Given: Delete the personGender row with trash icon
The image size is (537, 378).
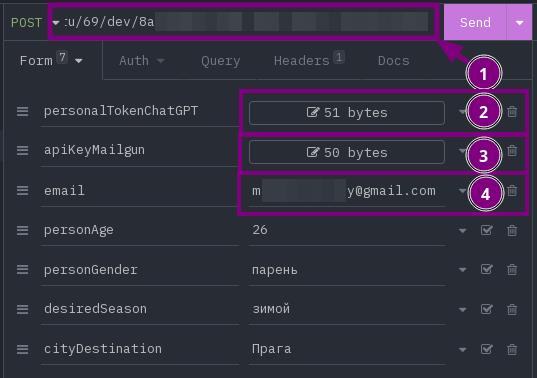Looking at the screenshot, I should pos(512,270).
